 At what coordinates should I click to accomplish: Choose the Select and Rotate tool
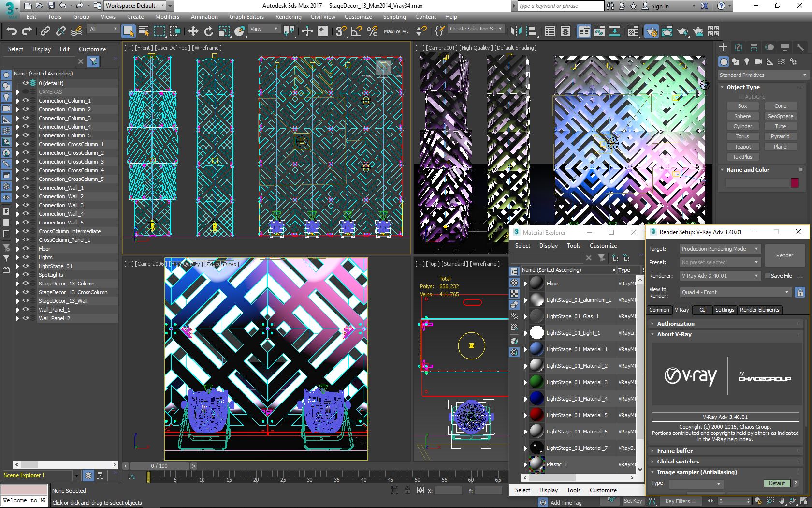click(209, 31)
